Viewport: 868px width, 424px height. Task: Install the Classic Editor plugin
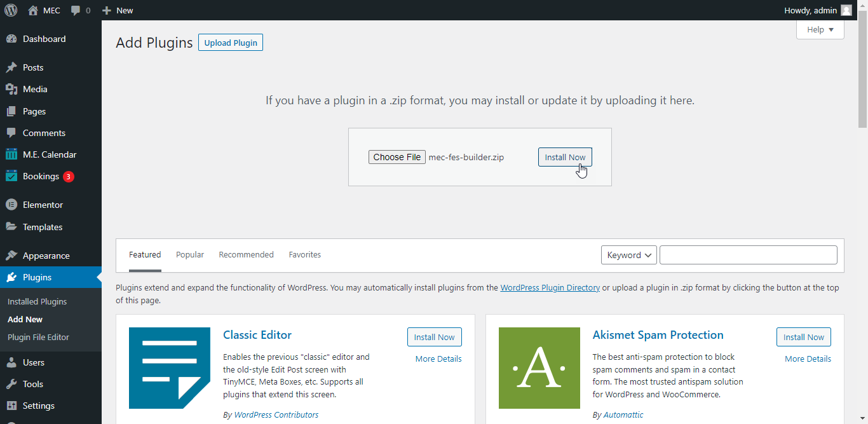tap(435, 337)
